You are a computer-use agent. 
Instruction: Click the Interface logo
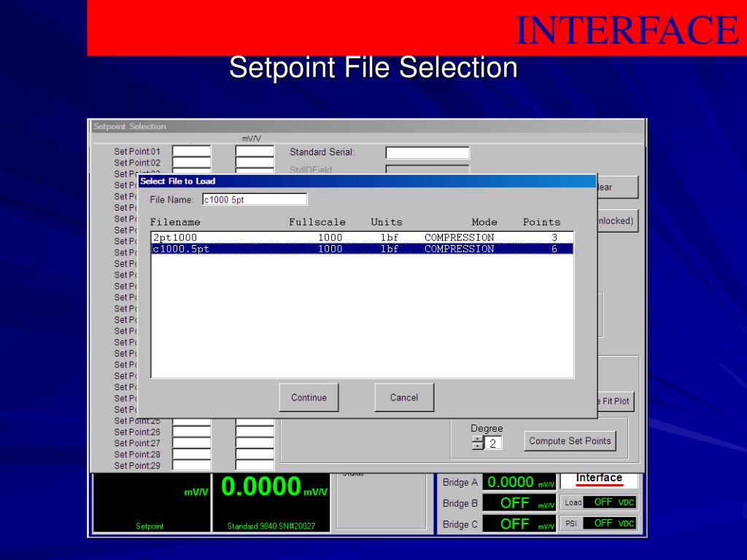coord(599,480)
